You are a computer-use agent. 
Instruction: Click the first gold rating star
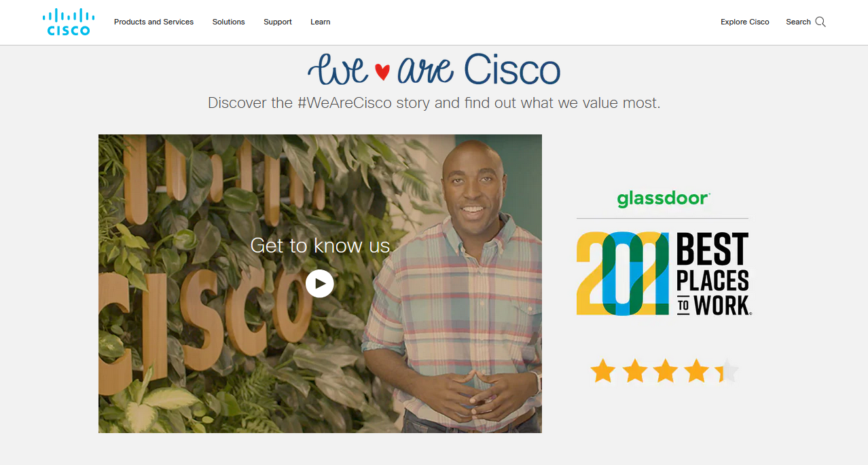[602, 371]
